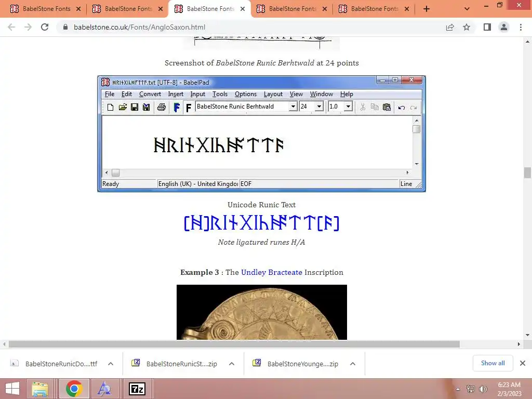Viewport: 532px width, 399px height.
Task: Click BabelPad Save floppy icon
Action: (x=135, y=107)
